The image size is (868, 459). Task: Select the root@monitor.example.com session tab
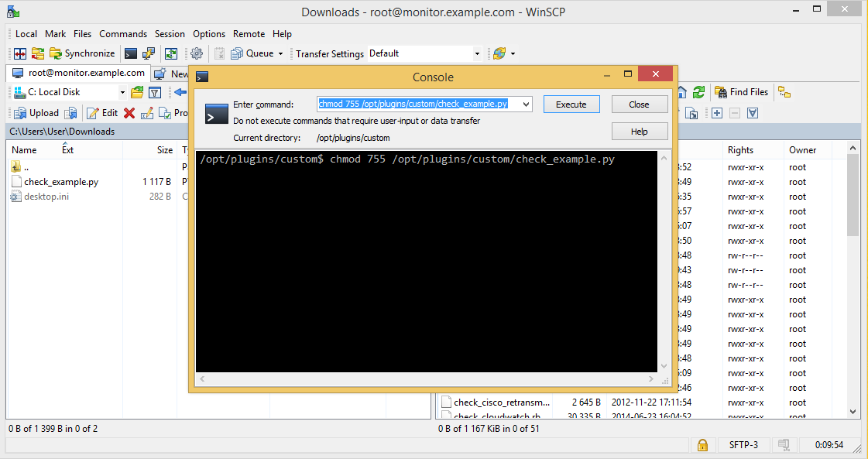[x=79, y=73]
